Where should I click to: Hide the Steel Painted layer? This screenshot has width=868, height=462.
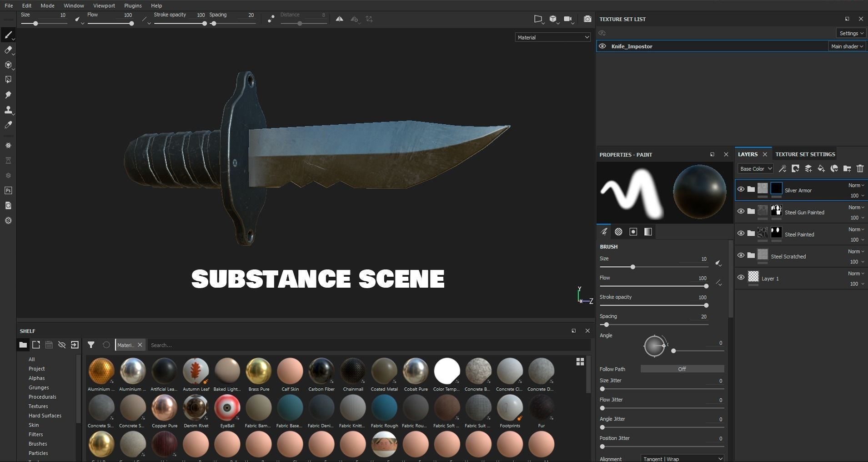tap(741, 234)
